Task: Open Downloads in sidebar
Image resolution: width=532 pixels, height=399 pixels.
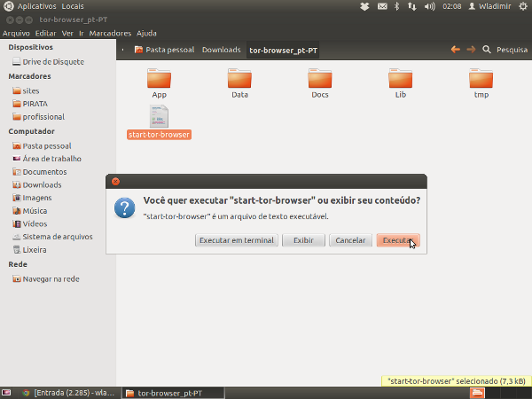Action: pyautogui.click(x=37, y=185)
